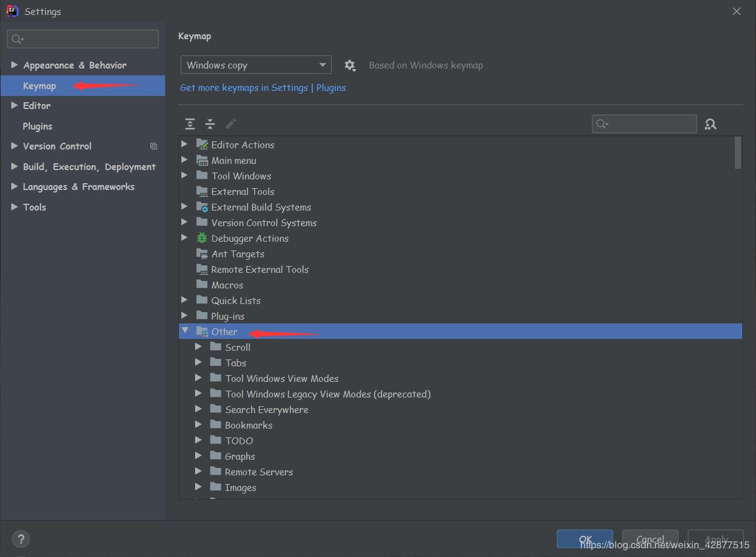Click the pencil edit shortcut icon
This screenshot has height=557, width=756.
click(231, 124)
